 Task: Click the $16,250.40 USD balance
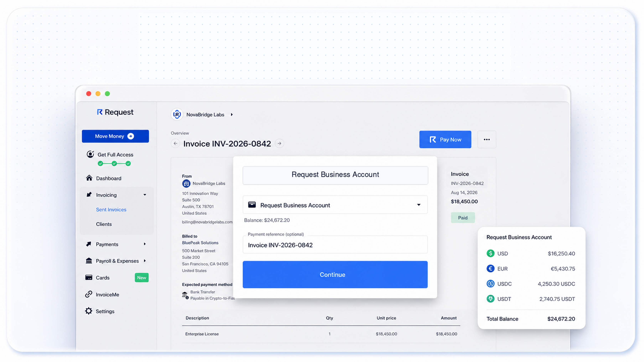[562, 254]
